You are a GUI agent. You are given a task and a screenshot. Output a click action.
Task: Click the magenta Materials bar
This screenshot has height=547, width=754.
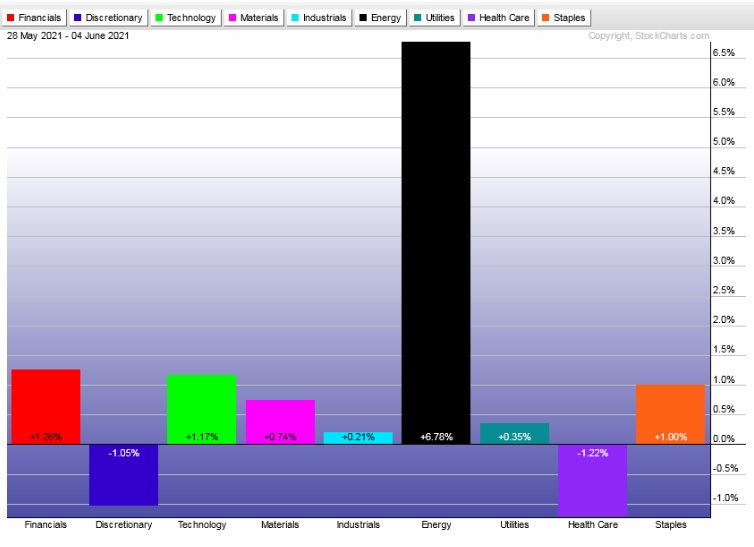[280, 422]
